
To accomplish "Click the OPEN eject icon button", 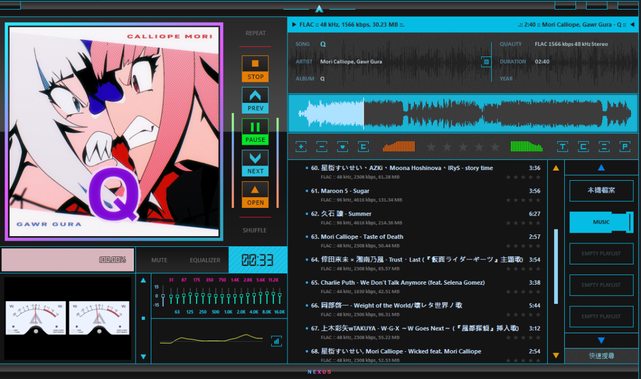I will [255, 195].
